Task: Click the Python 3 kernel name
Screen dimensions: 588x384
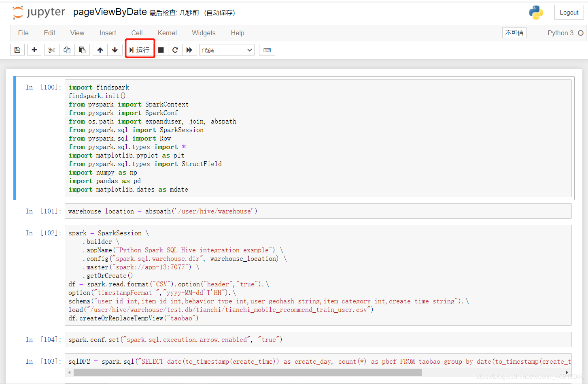Action: (x=560, y=33)
